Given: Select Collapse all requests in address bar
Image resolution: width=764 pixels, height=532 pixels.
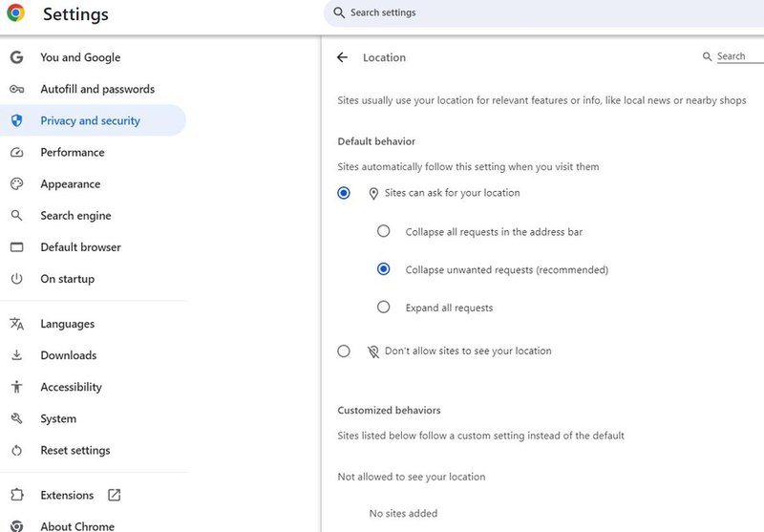Looking at the screenshot, I should pos(384,231).
